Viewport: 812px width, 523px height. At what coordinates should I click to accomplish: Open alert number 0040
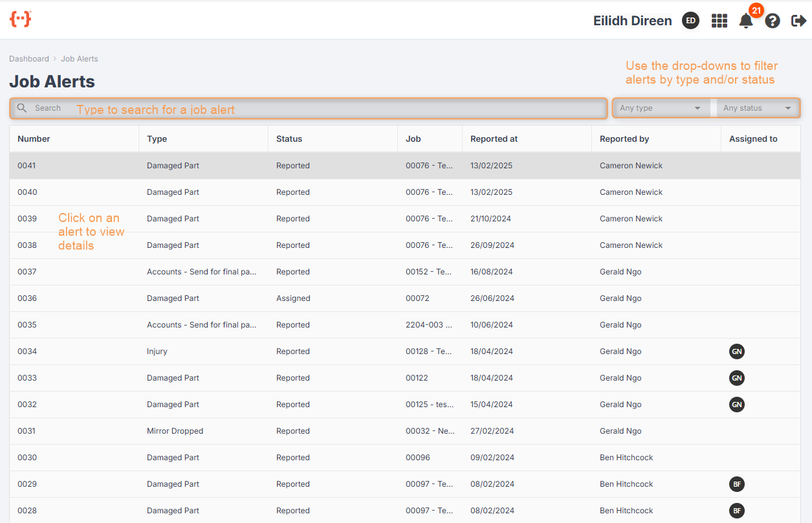[x=405, y=192]
